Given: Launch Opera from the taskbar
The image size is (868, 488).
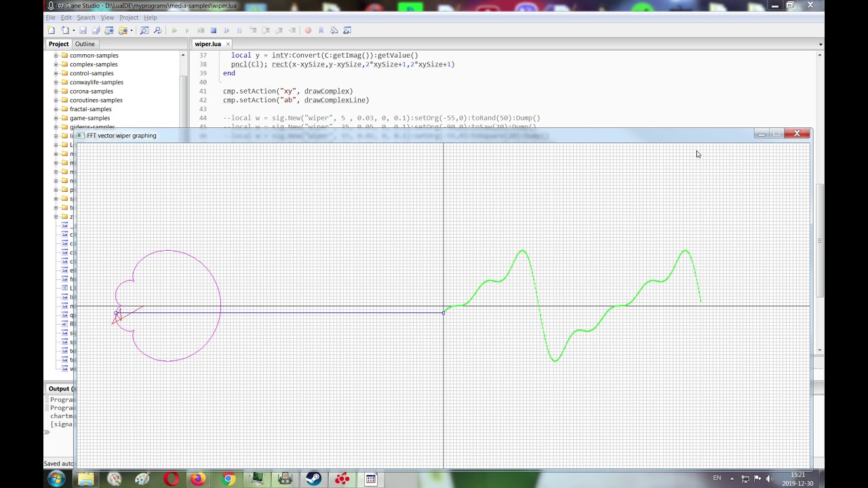Looking at the screenshot, I should pos(171,479).
